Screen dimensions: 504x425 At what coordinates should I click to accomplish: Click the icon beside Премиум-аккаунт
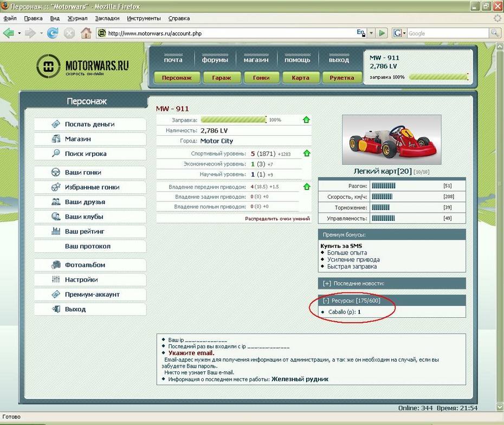pyautogui.click(x=56, y=295)
